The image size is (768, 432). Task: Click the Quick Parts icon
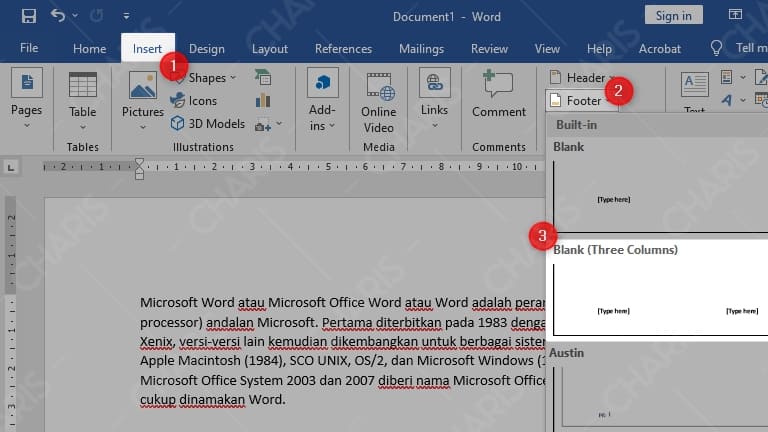coord(726,77)
